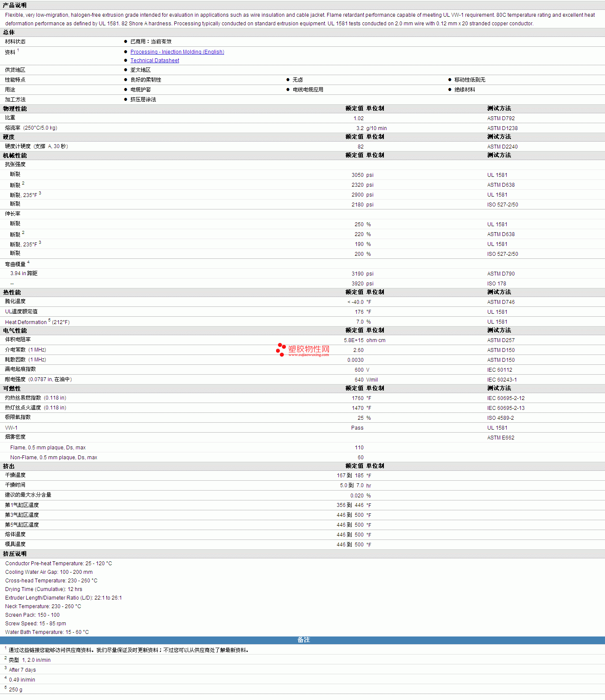Screen dimensions: 605x700
Task: Click IEC 60695-2-13 test method
Action: click(x=506, y=408)
